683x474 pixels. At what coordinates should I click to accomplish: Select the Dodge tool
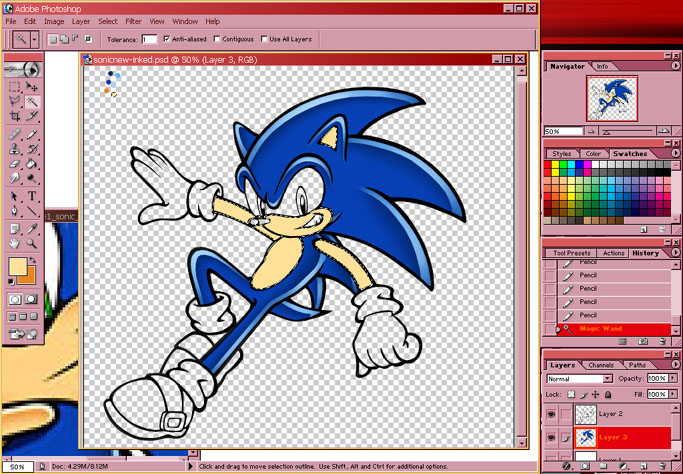(x=31, y=178)
